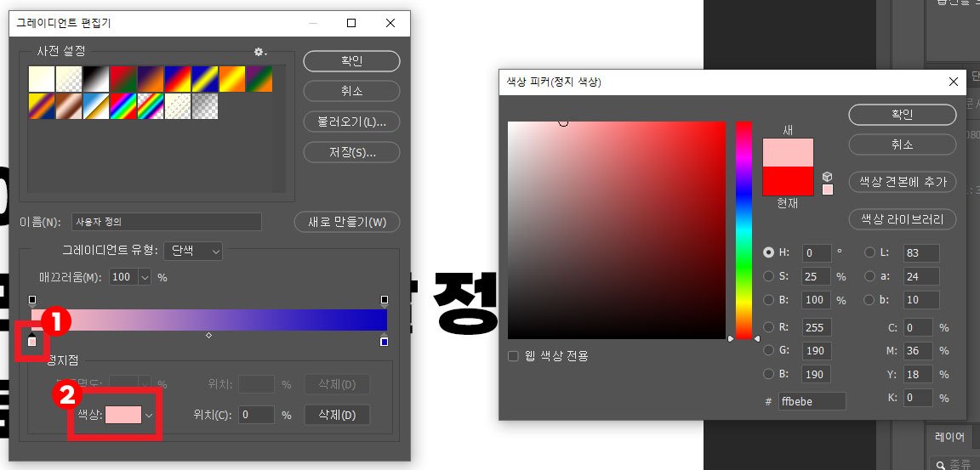
Task: Click the 새로 만들기(W) button
Action: (347, 222)
